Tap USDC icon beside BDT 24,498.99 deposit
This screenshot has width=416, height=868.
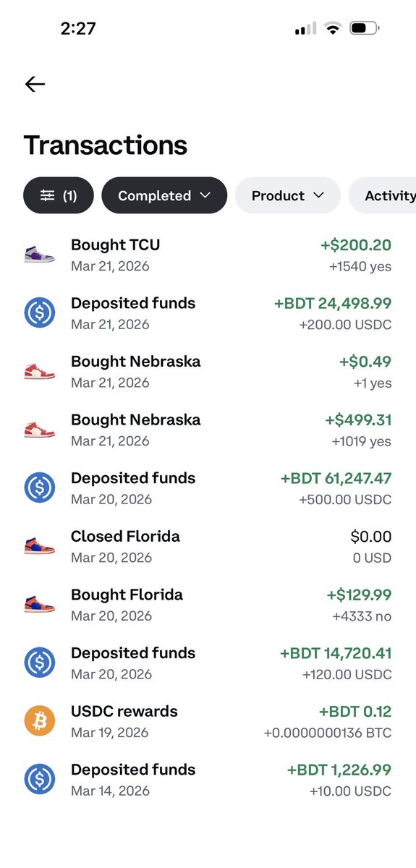click(x=39, y=313)
